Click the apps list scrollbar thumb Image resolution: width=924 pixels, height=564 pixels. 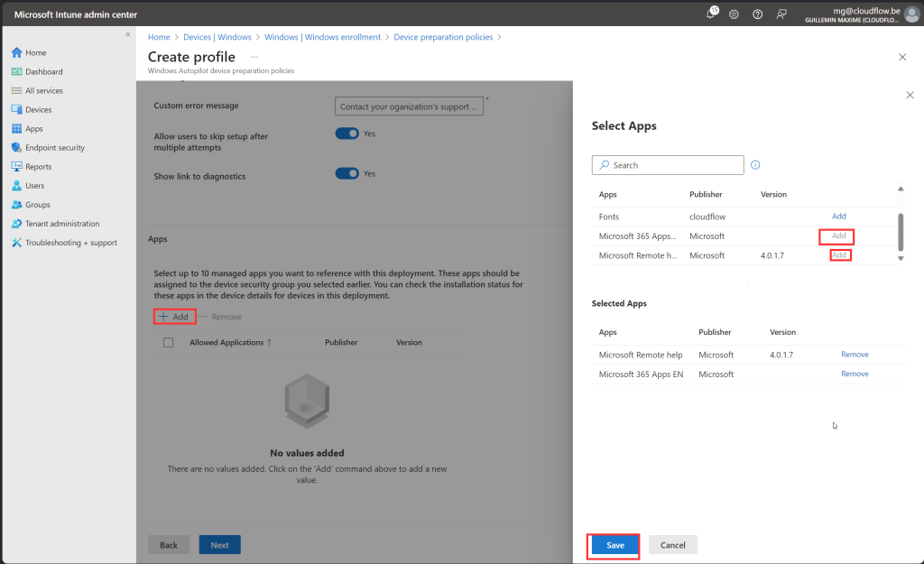pos(901,232)
